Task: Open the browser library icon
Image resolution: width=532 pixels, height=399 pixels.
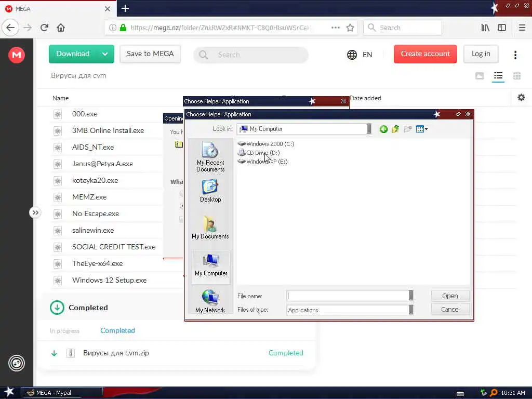Action: point(485,28)
